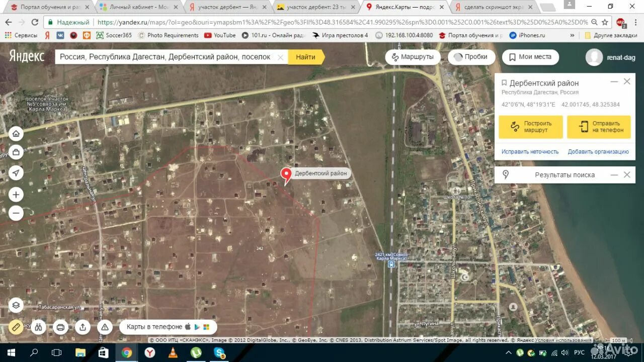This screenshot has height=362, width=644.
Task: Click Отправить на телефон button
Action: (599, 127)
